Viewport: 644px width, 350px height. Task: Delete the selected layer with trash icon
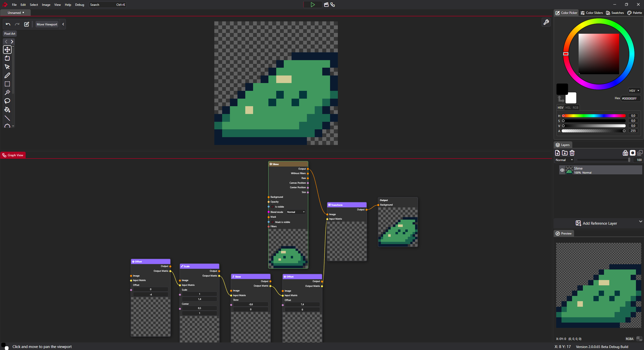click(572, 153)
